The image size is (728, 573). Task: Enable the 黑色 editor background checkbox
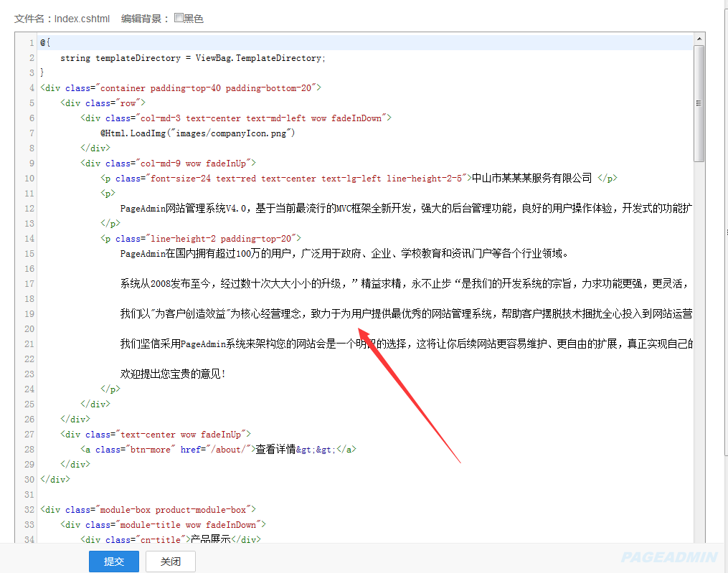[179, 18]
